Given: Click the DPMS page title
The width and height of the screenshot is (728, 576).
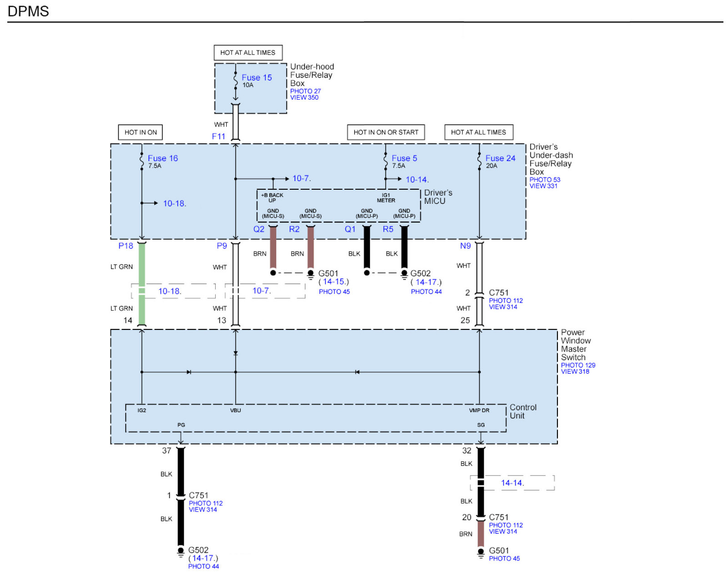Looking at the screenshot, I should pyautogui.click(x=28, y=11).
